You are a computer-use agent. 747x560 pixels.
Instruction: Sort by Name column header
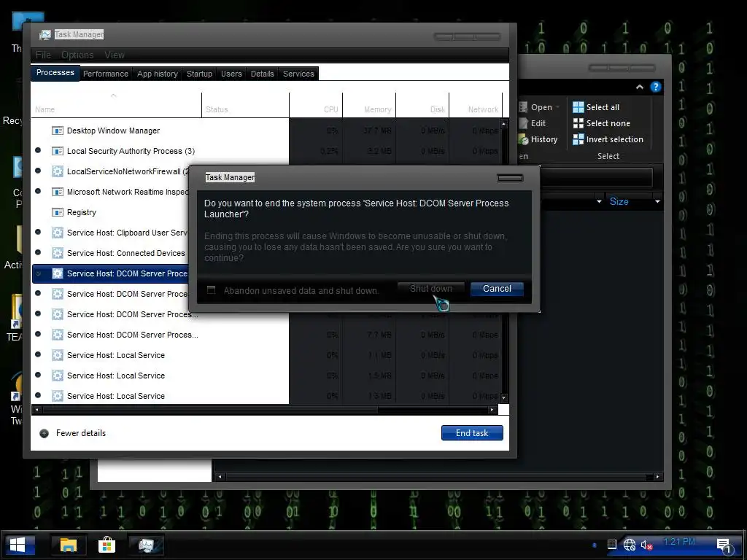(x=116, y=105)
